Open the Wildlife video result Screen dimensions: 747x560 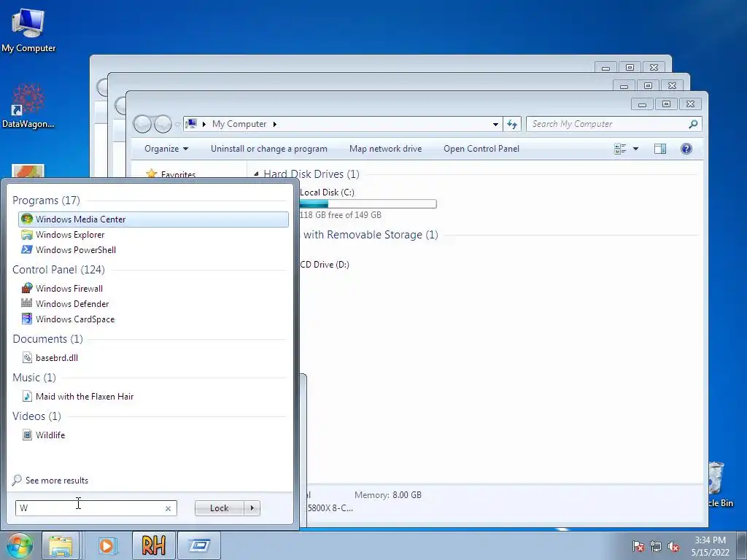[43, 435]
